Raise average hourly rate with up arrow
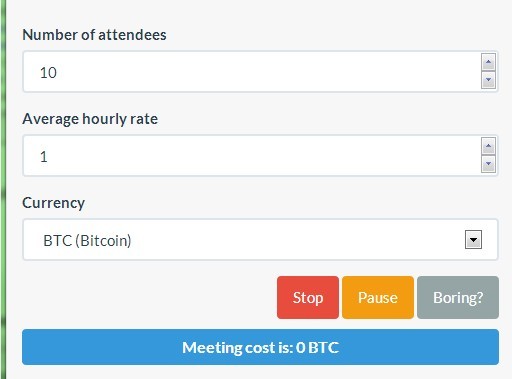Image resolution: width=512 pixels, height=379 pixels. 488,146
